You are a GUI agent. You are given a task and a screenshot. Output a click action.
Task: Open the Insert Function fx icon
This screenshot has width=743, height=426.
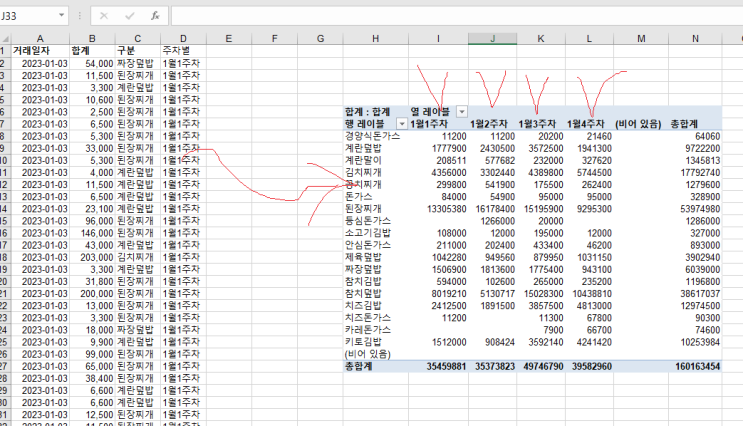(x=155, y=16)
